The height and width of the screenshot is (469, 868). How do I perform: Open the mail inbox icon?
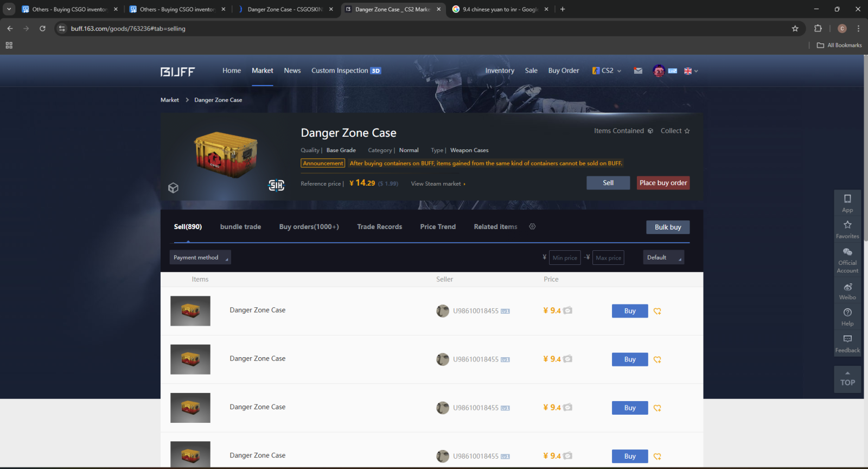638,71
